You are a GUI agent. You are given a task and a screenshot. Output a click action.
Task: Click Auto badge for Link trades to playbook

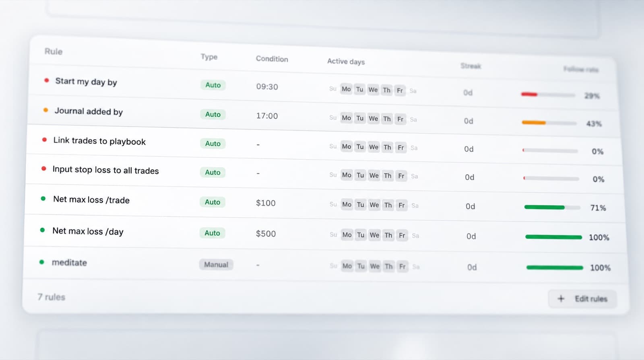pyautogui.click(x=213, y=143)
